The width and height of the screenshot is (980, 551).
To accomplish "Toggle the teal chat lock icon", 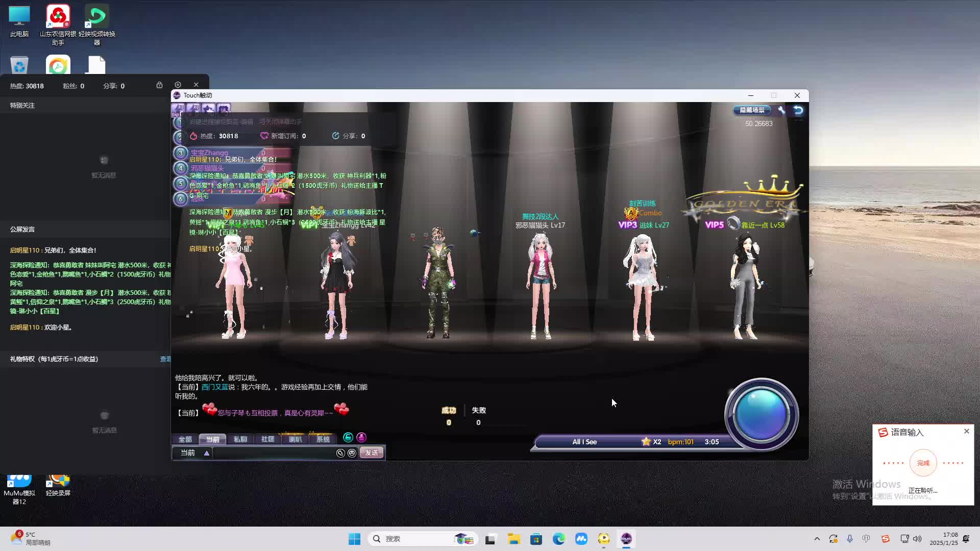I will (348, 438).
